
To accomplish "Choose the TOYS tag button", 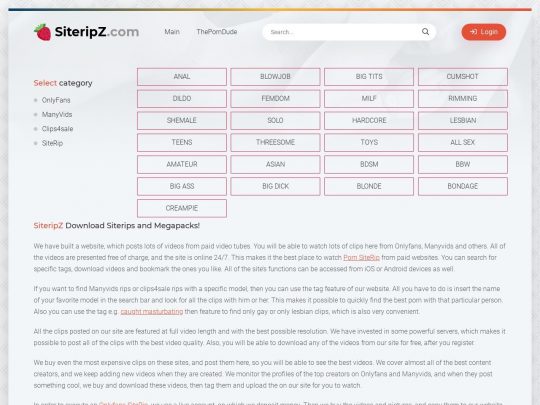I will [x=369, y=142].
